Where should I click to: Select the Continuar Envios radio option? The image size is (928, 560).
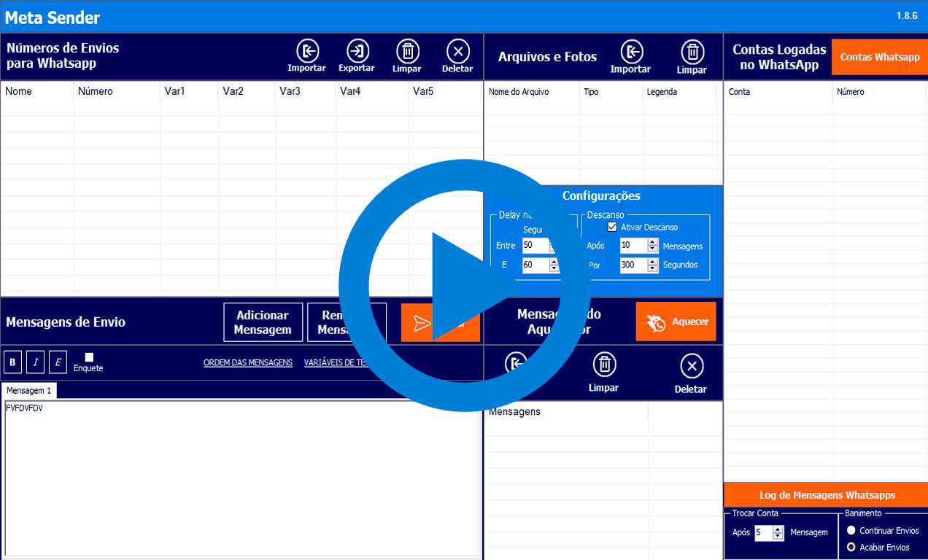click(851, 530)
